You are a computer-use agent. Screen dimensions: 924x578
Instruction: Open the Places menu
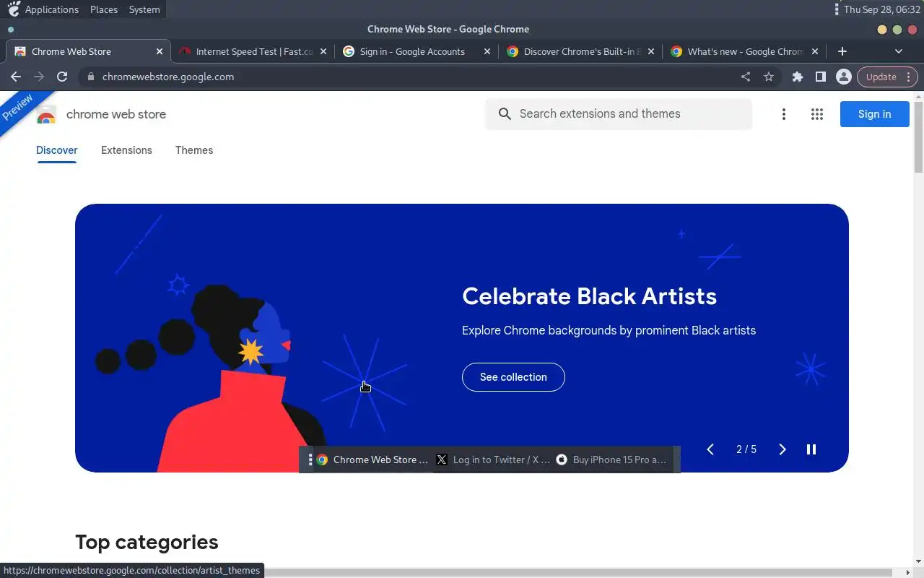104,9
